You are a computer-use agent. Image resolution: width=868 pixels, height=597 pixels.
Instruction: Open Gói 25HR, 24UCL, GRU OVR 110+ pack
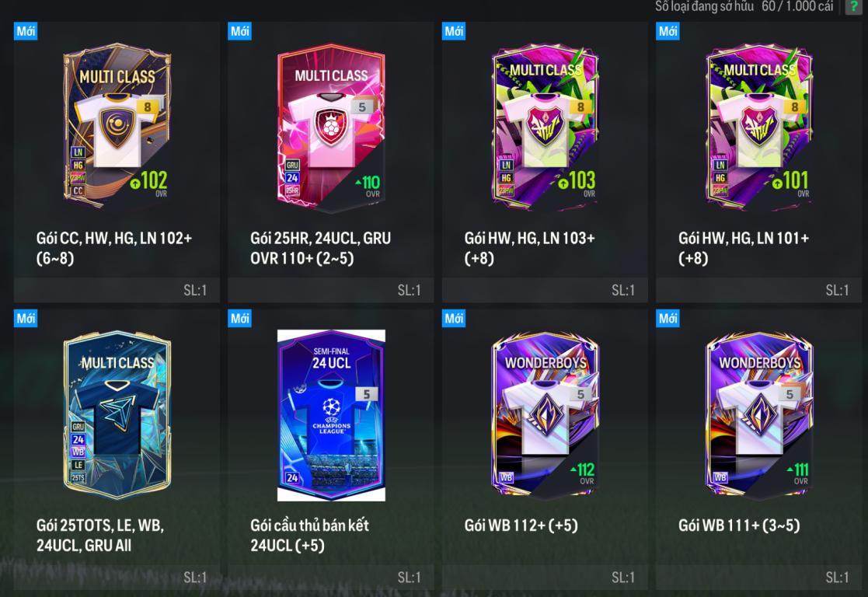tap(320, 248)
